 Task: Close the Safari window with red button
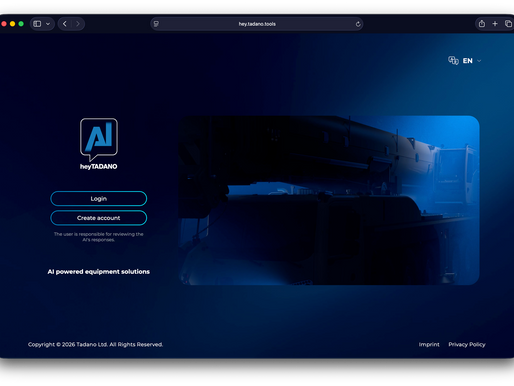click(4, 24)
